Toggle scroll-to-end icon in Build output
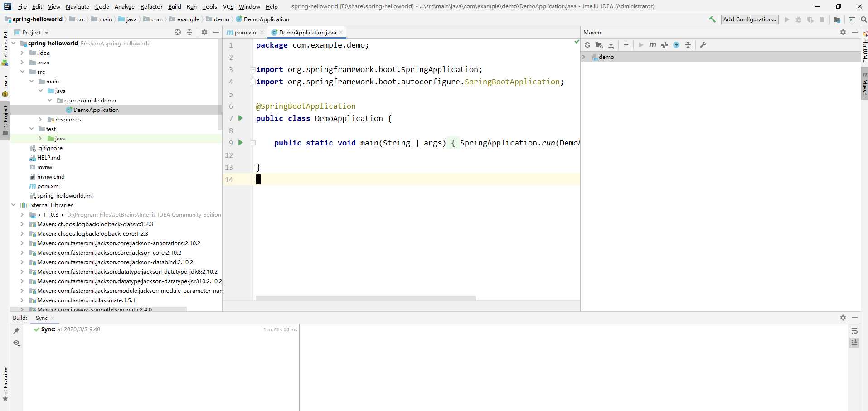 [x=854, y=343]
